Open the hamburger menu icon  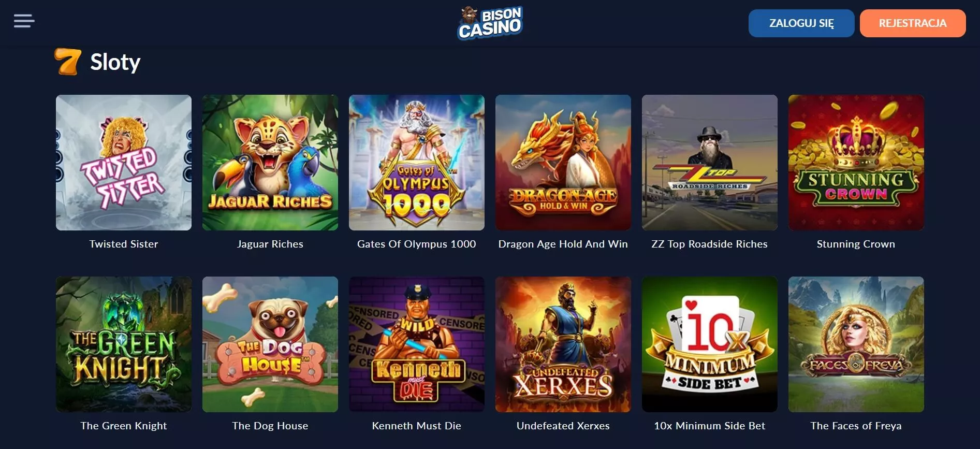24,21
